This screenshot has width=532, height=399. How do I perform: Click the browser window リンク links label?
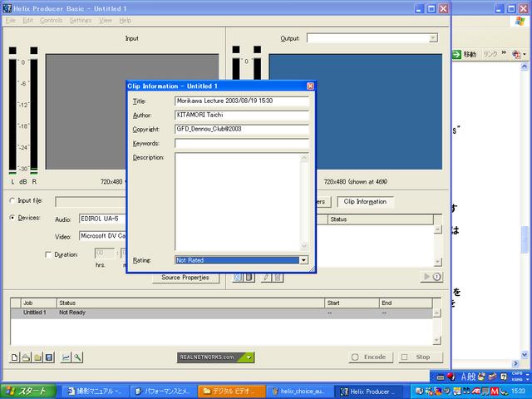click(x=490, y=54)
